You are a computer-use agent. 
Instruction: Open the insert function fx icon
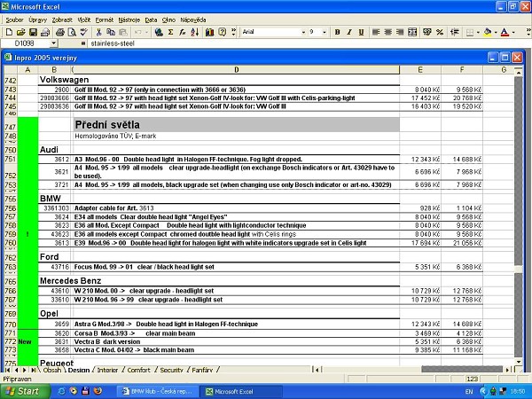(x=183, y=32)
